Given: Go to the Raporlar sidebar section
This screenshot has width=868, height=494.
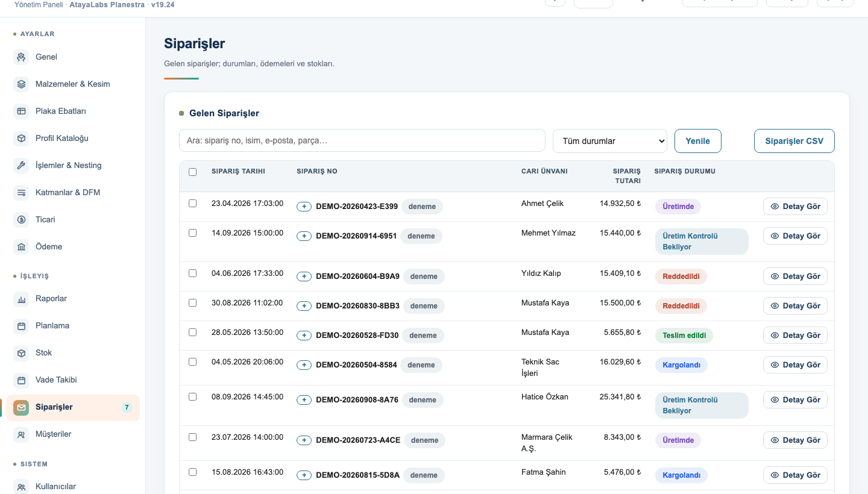Looking at the screenshot, I should tap(73, 299).
